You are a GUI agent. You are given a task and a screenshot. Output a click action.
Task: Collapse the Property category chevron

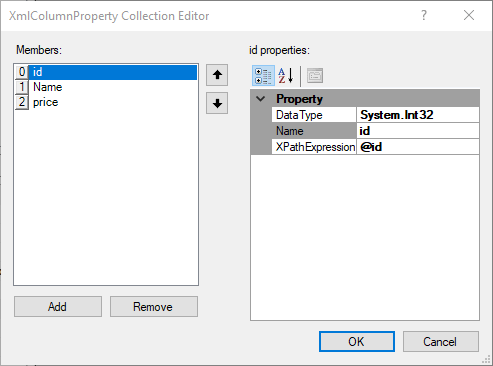pos(261,99)
